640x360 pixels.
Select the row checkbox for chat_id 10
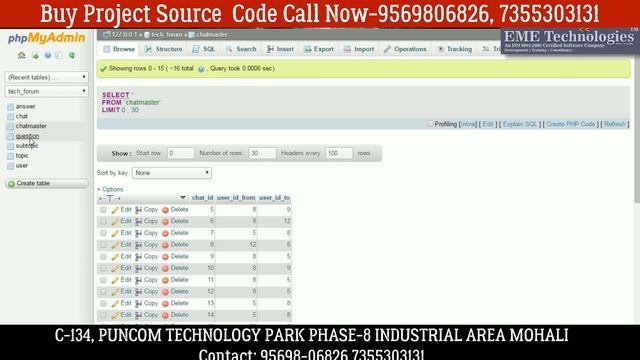click(x=103, y=268)
